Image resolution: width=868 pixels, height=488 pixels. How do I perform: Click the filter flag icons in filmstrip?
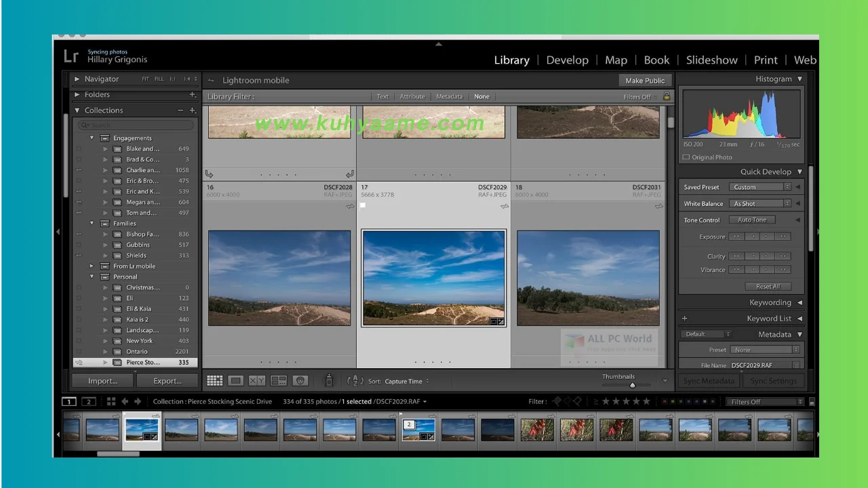pos(567,402)
